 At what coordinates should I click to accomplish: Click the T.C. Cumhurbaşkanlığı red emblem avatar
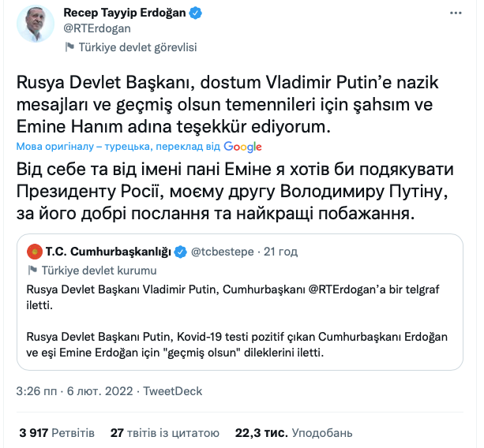pyautogui.click(x=35, y=252)
